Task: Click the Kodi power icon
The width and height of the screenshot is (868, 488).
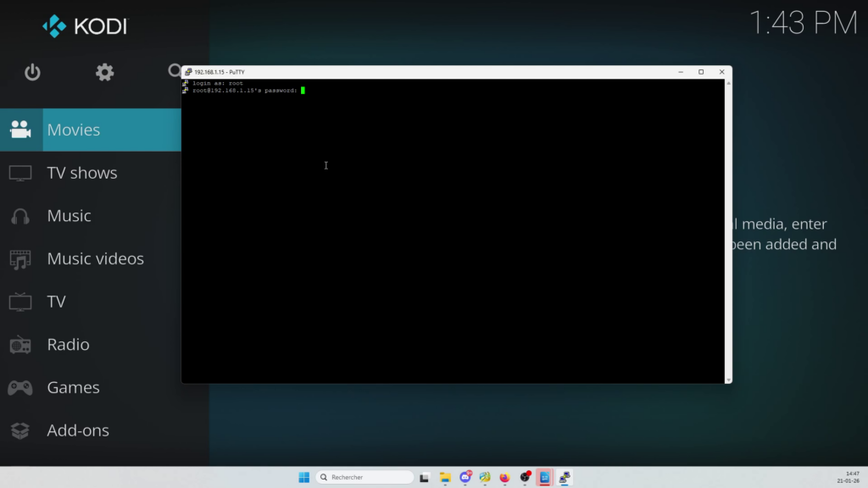Action: [32, 73]
